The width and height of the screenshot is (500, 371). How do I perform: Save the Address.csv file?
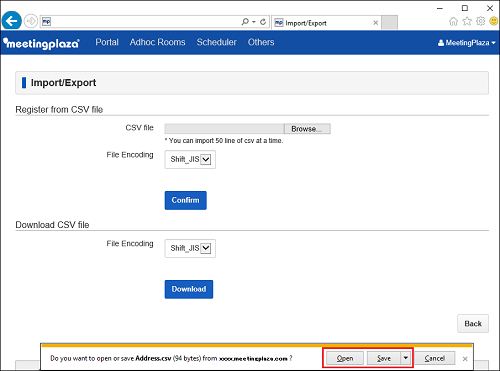tap(384, 358)
